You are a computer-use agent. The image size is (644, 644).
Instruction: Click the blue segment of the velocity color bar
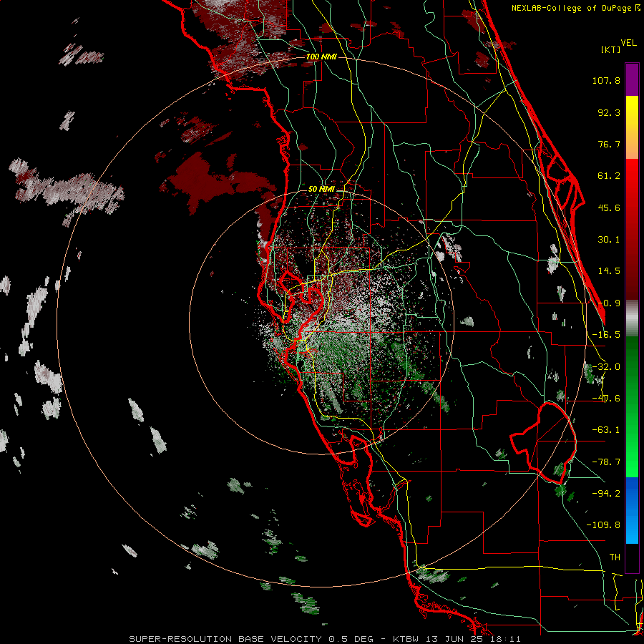632,510
